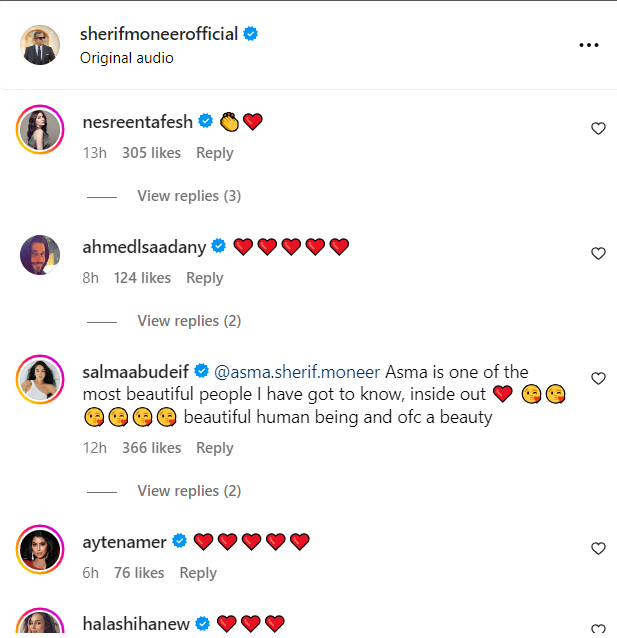Reply to nesreentafesh's comment
This screenshot has width=617, height=638.
tap(214, 153)
